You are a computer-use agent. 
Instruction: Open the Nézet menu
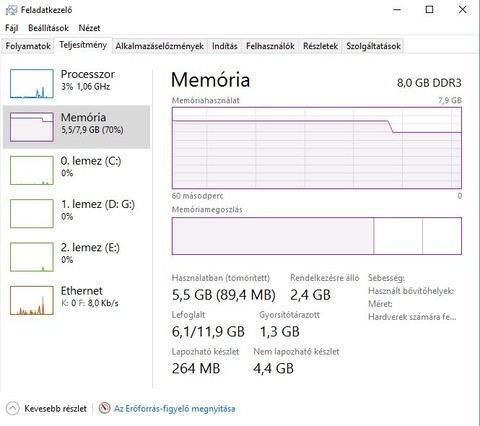[x=89, y=28]
